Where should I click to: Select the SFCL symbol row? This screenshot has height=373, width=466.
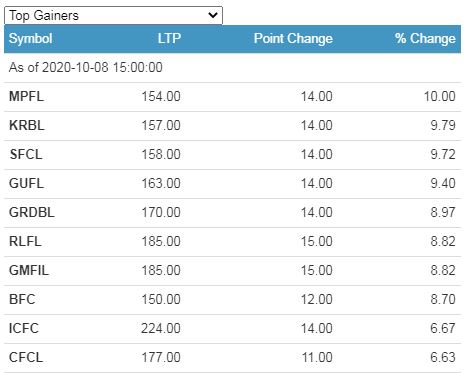pos(233,155)
